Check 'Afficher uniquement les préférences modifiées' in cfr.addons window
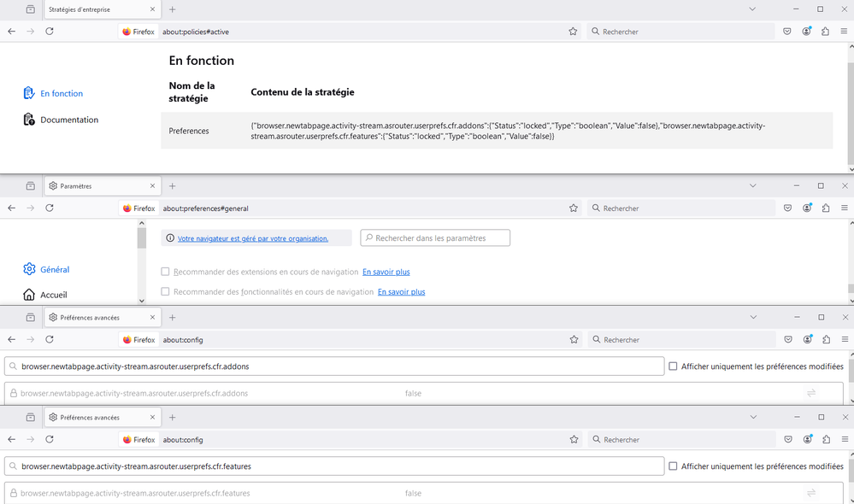Screen dimensions: 854x504 (x=674, y=366)
